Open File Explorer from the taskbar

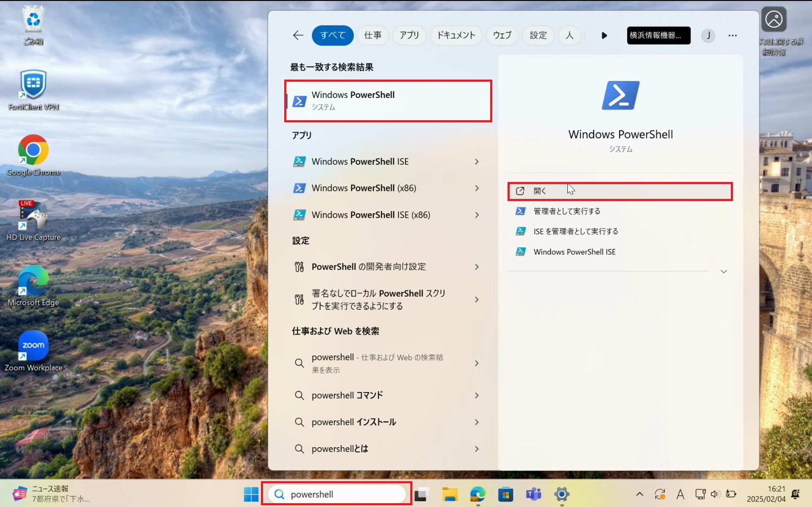coord(450,494)
